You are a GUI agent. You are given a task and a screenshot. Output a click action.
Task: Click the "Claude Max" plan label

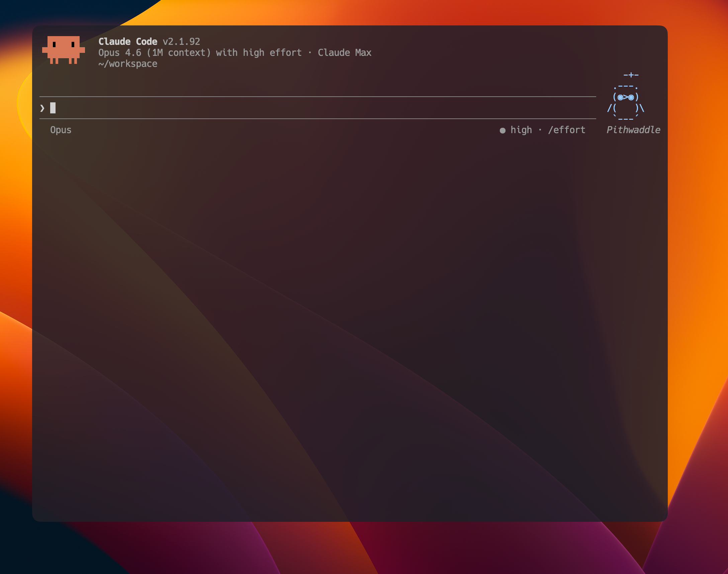345,53
